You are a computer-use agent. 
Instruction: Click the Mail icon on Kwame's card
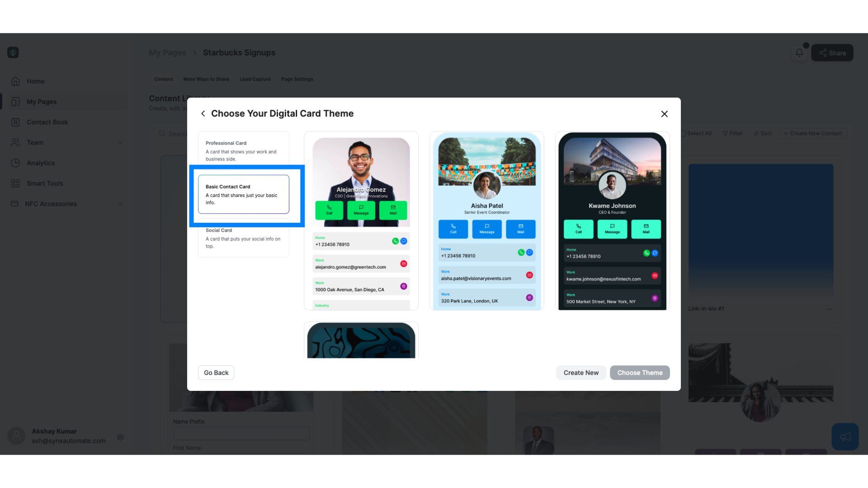tap(646, 229)
